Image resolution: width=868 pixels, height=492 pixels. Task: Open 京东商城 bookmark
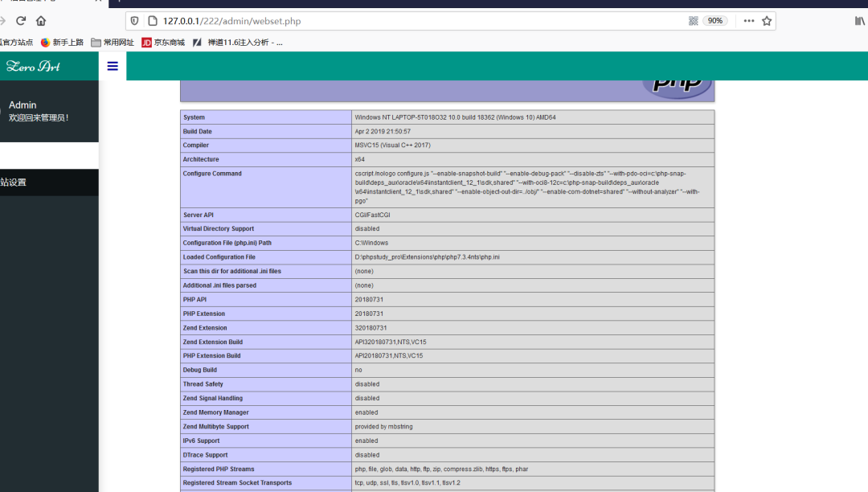(163, 43)
